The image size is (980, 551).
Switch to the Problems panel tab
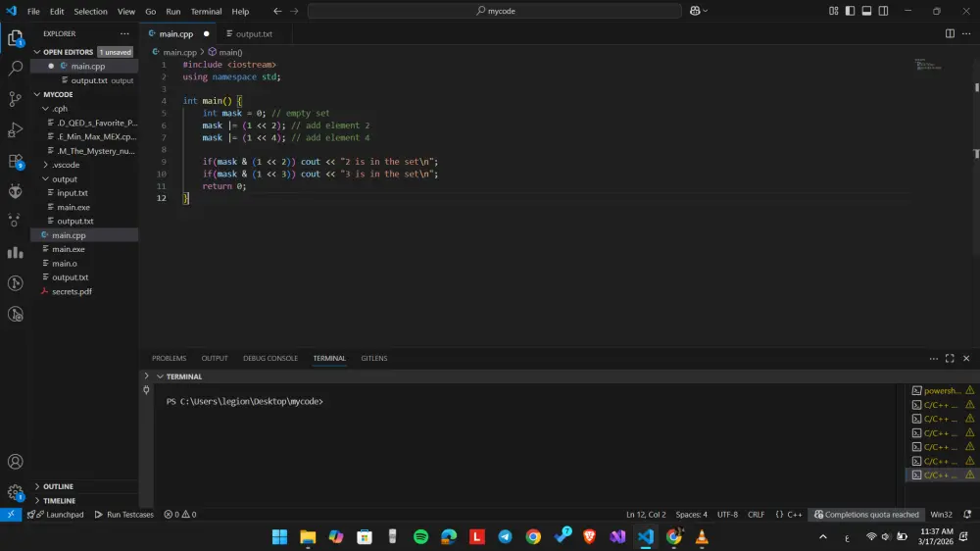(x=169, y=359)
